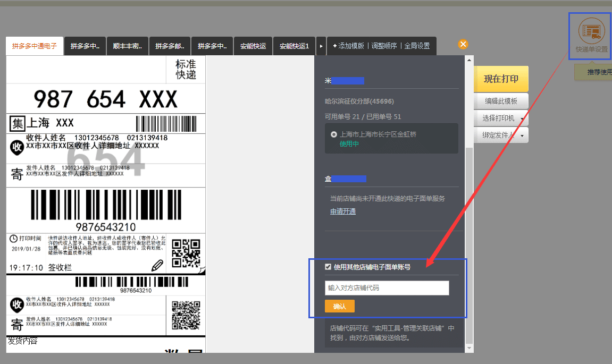Switch to the 顺丰丰密.. tab
Image resolution: width=612 pixels, height=364 pixels.
click(x=128, y=46)
